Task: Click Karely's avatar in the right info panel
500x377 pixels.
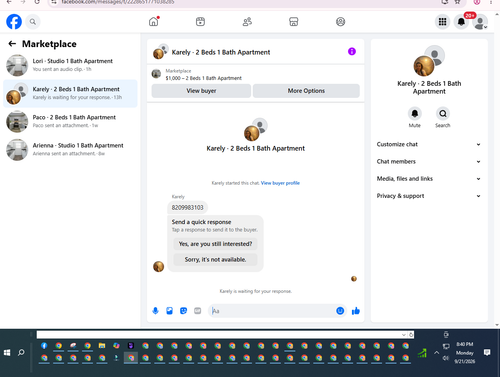Action: (424, 66)
